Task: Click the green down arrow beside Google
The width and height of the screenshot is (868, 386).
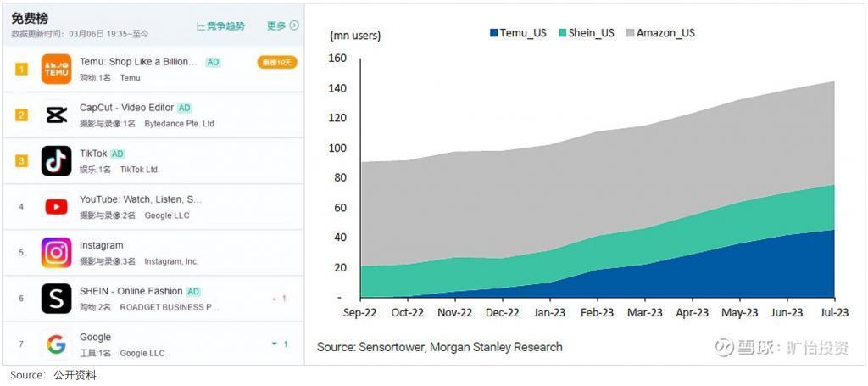Action: (x=275, y=344)
